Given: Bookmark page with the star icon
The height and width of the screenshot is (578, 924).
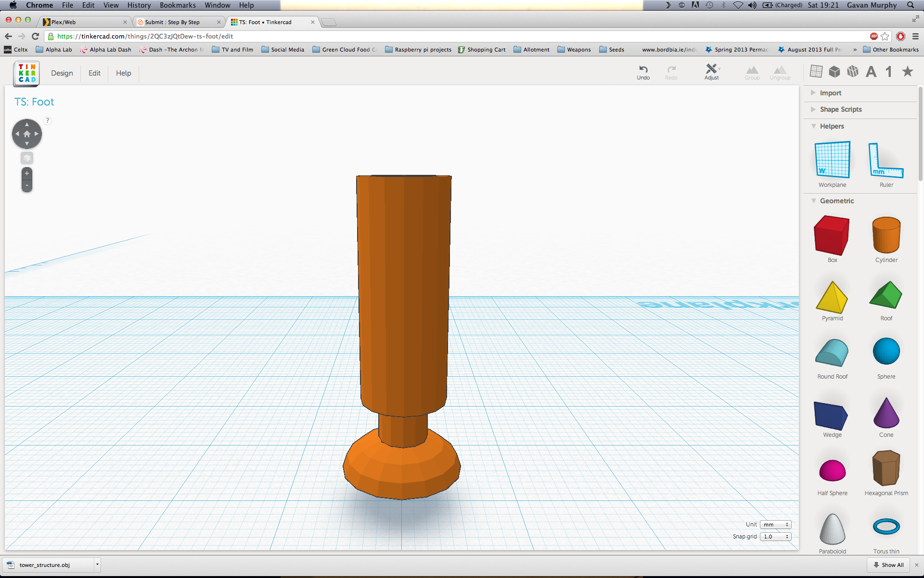Looking at the screenshot, I should pyautogui.click(x=885, y=37).
